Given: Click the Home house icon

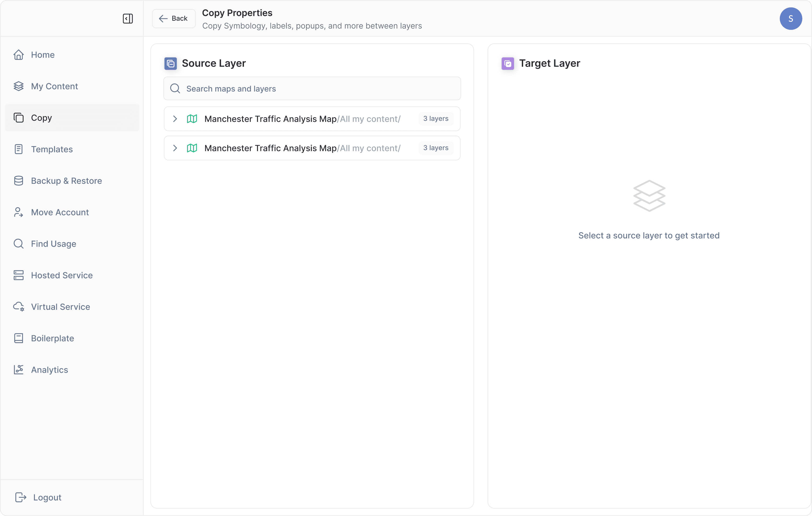Looking at the screenshot, I should 19,55.
